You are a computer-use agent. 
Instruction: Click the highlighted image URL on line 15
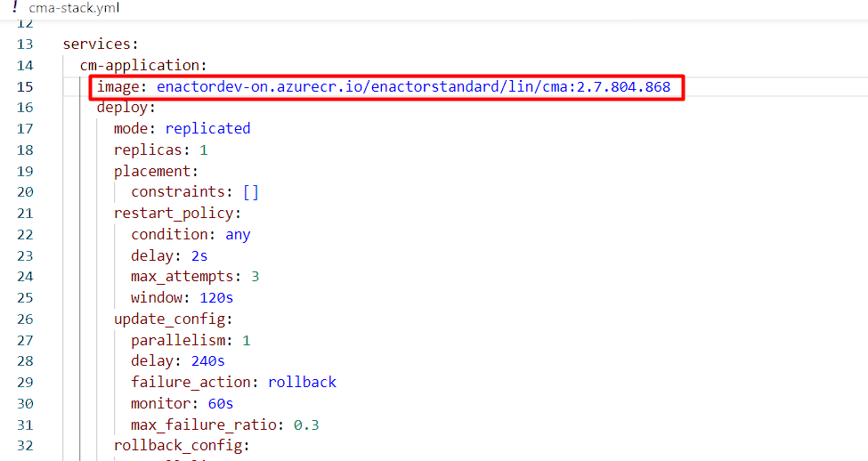(x=413, y=86)
